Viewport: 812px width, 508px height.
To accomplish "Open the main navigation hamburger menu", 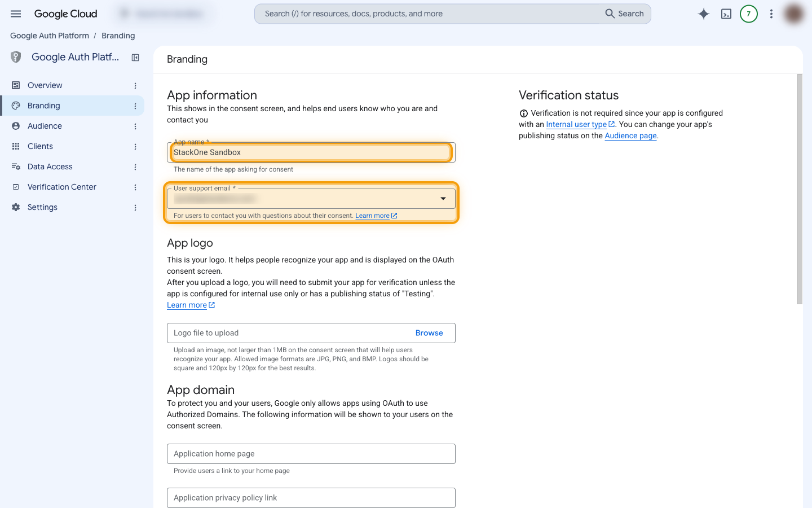I will pyautogui.click(x=16, y=14).
